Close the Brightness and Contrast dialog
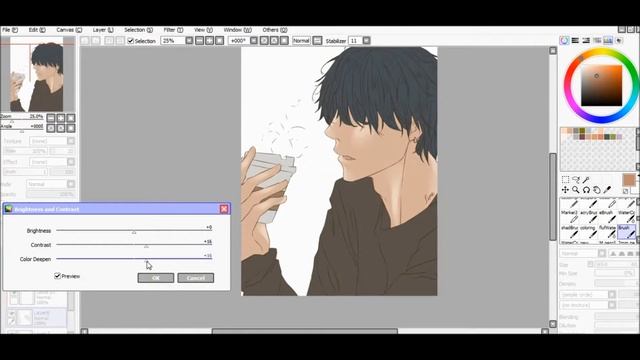 click(224, 209)
